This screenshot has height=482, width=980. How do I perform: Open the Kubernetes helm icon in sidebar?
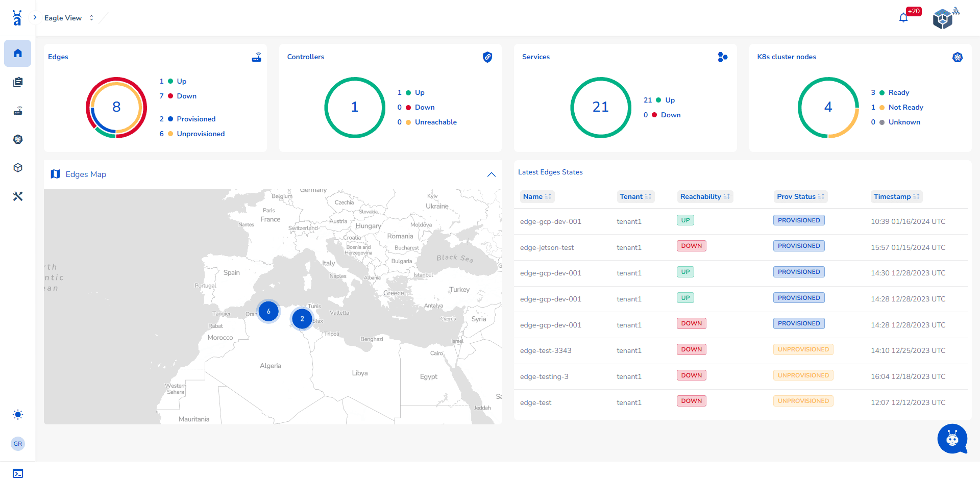click(18, 139)
